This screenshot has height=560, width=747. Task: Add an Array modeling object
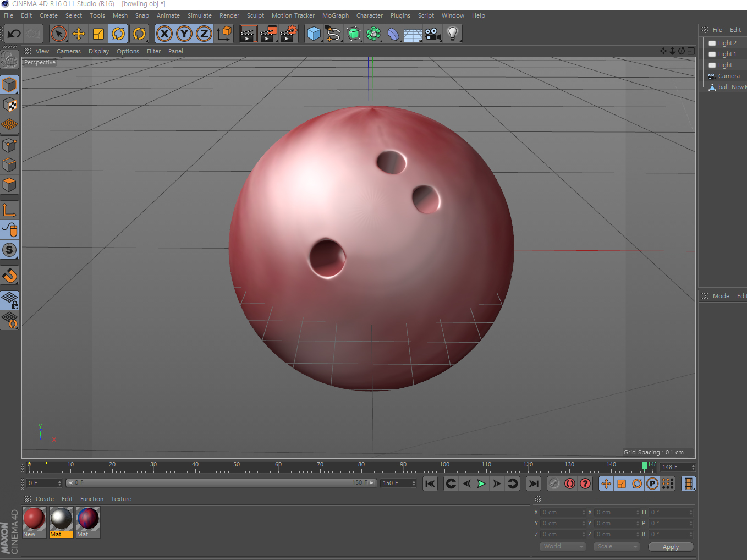(x=374, y=34)
